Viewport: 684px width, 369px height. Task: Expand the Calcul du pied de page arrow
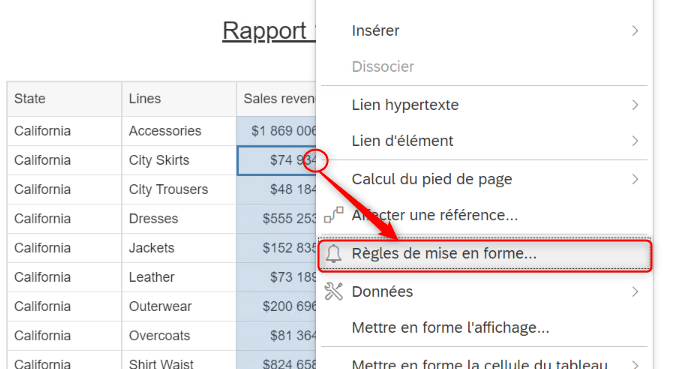click(635, 179)
